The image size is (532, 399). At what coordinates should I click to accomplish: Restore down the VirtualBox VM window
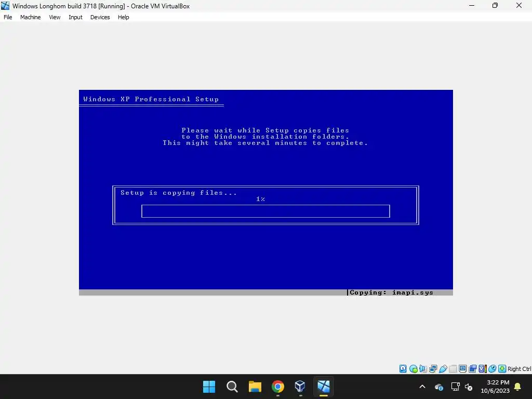click(x=495, y=5)
